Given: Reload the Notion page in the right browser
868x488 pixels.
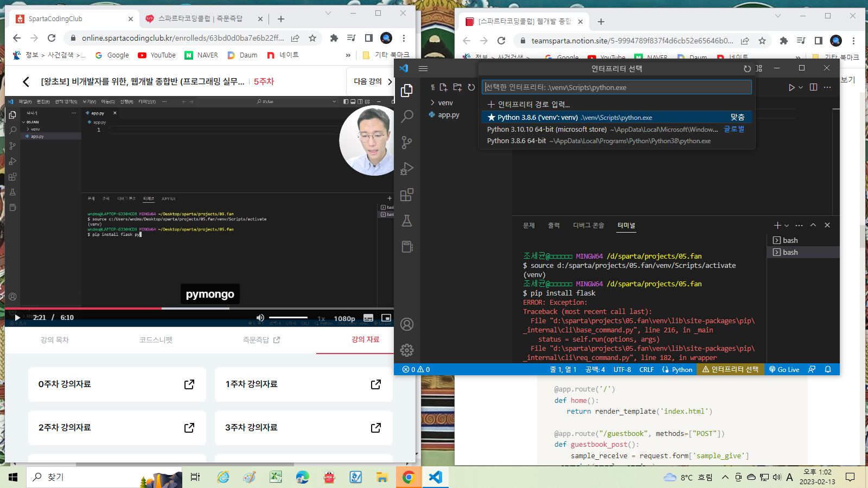Looking at the screenshot, I should point(501,41).
